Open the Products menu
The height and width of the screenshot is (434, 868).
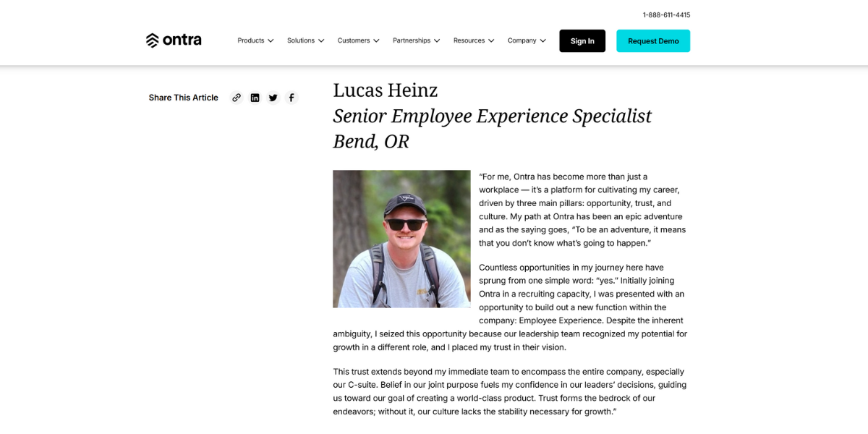pyautogui.click(x=251, y=41)
